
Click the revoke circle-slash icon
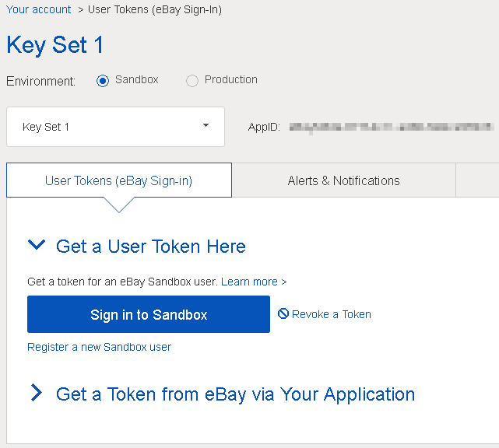coord(283,313)
